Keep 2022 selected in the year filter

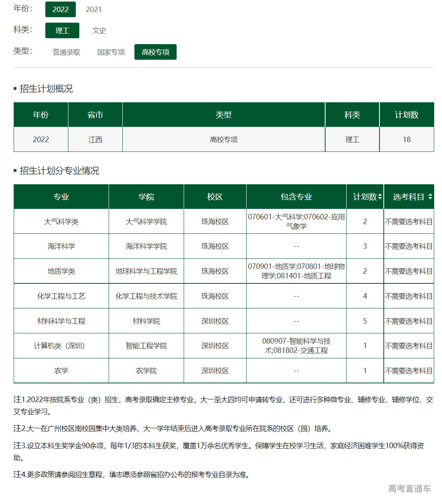(x=61, y=9)
